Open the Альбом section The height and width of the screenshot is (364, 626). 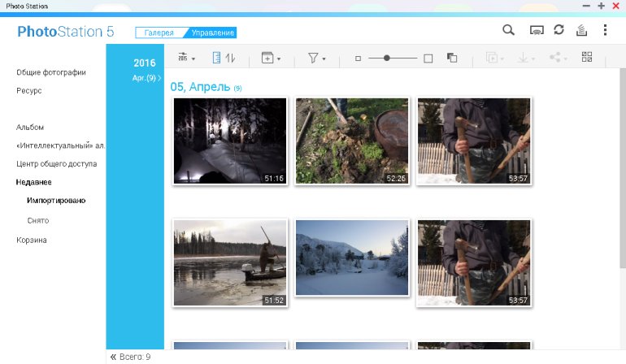point(30,128)
